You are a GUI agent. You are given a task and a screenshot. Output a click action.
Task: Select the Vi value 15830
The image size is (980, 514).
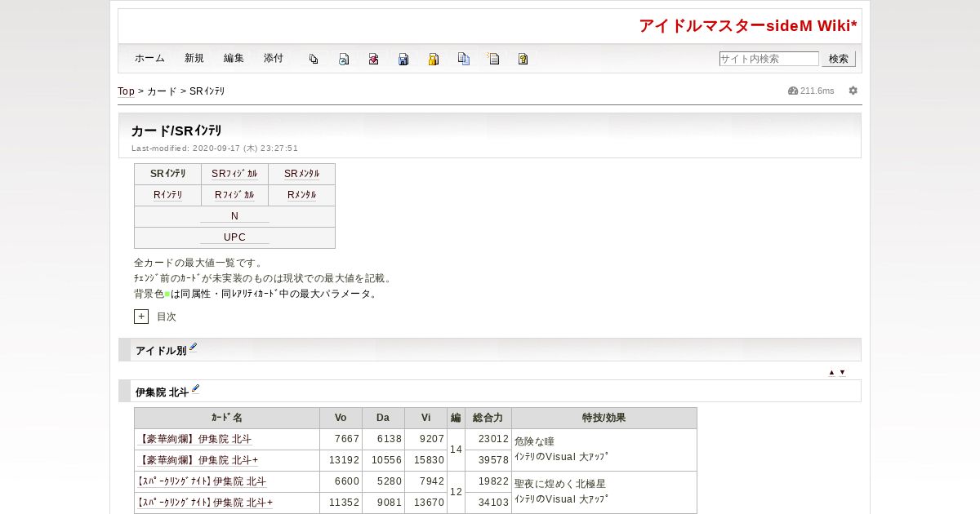pyautogui.click(x=429, y=460)
